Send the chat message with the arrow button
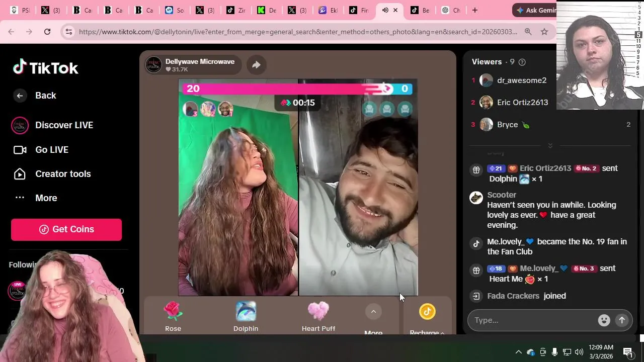This screenshot has height=362, width=644. [622, 320]
